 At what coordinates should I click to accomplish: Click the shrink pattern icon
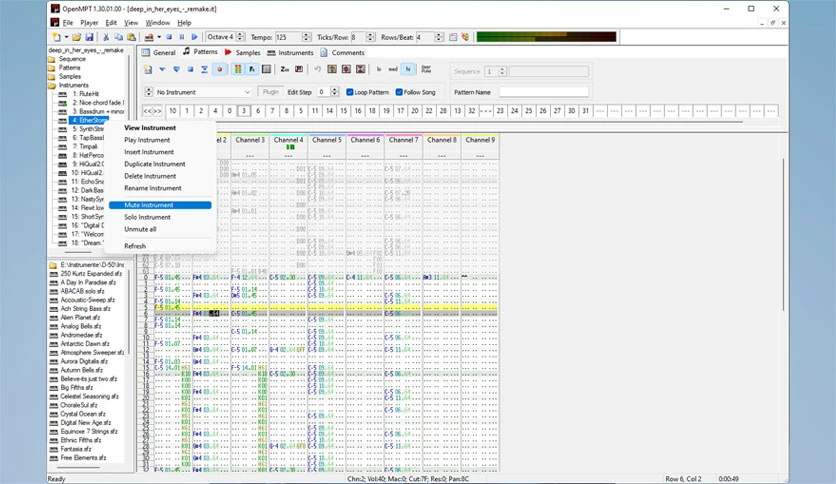coord(361,69)
